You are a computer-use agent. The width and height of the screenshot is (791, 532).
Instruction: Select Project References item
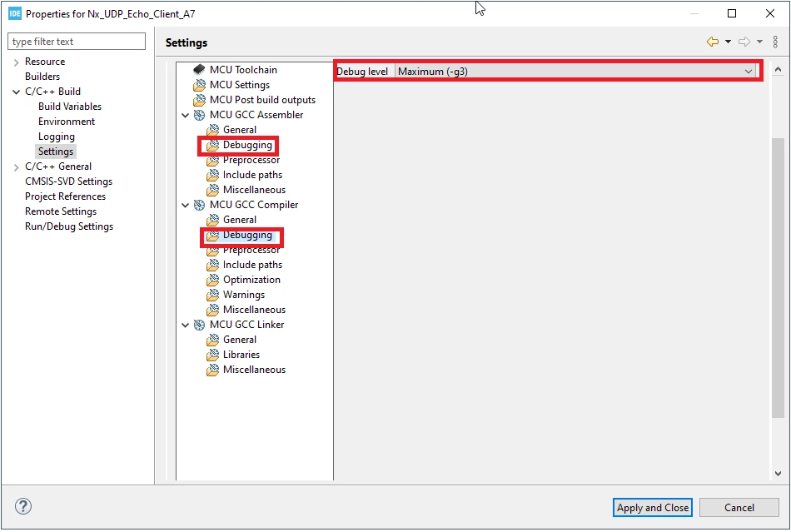(66, 196)
